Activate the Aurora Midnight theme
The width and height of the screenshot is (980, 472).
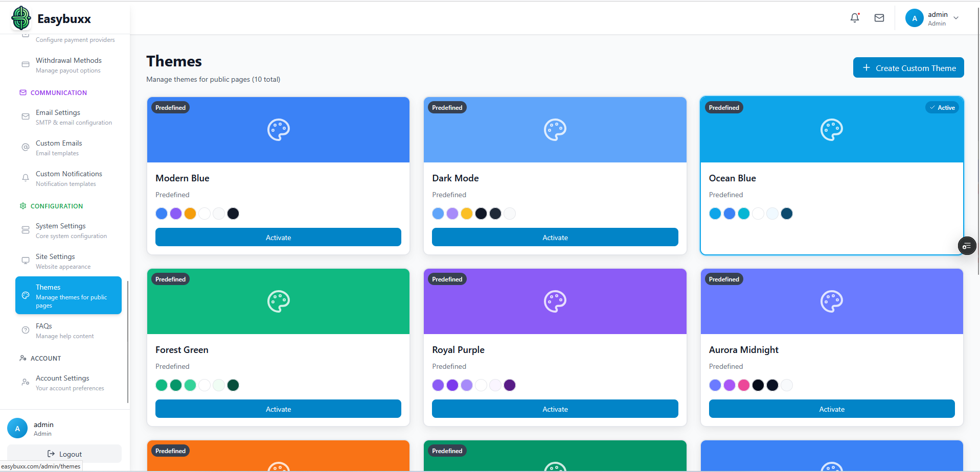point(831,409)
